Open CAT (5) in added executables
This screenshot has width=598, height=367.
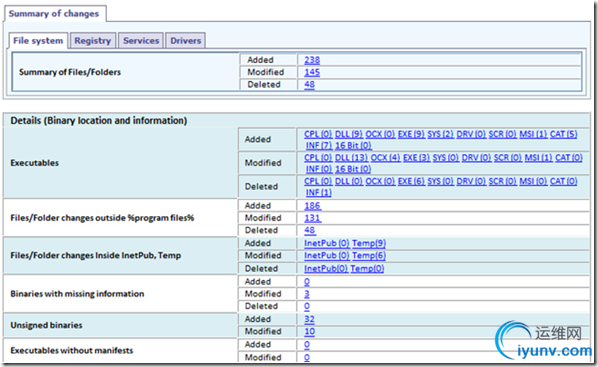(x=563, y=134)
